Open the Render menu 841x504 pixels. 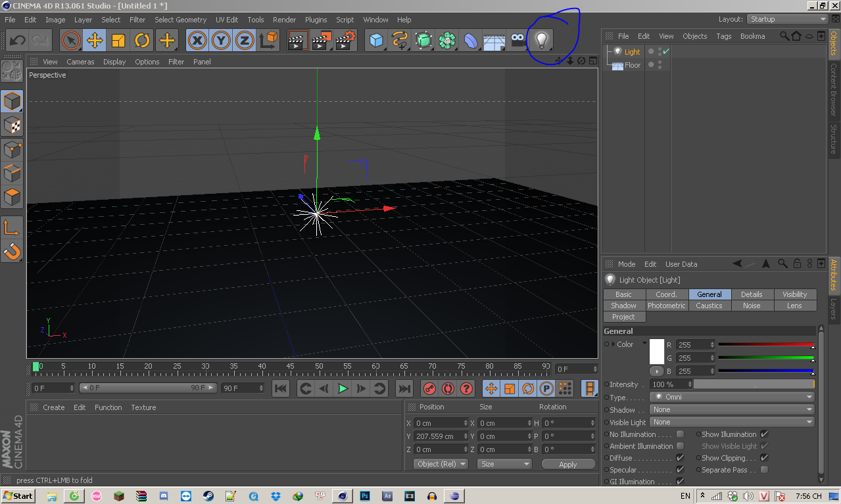(x=284, y=20)
